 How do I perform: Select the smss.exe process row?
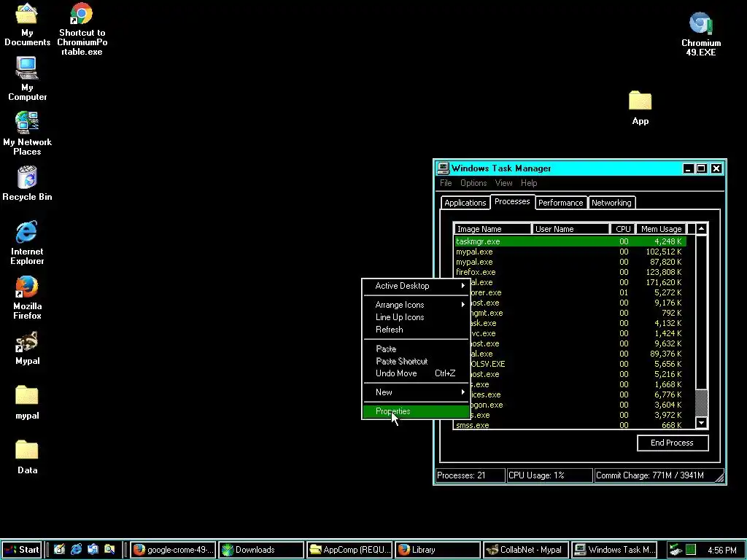pyautogui.click(x=570, y=425)
